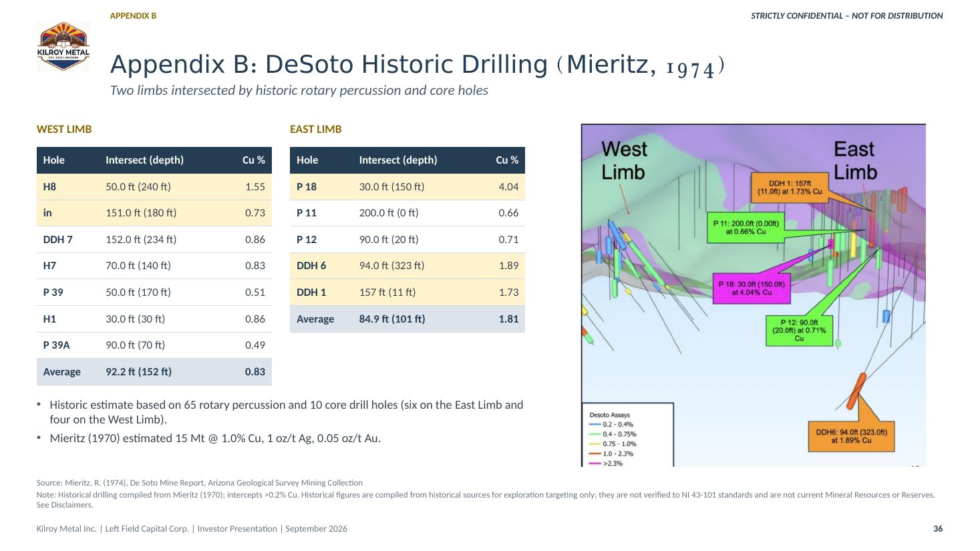
Task: Select the green "0.4 - 0.75%" legend swatch
Action: click(595, 434)
